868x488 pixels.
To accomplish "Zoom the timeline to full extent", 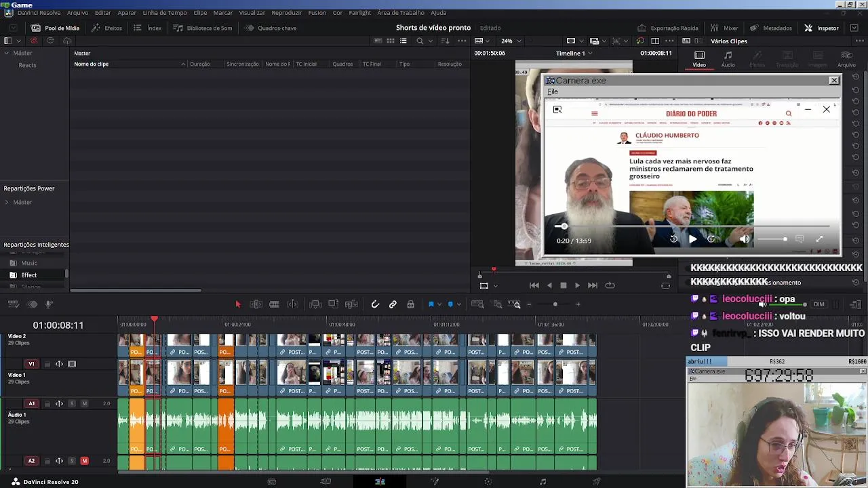I will (x=477, y=304).
